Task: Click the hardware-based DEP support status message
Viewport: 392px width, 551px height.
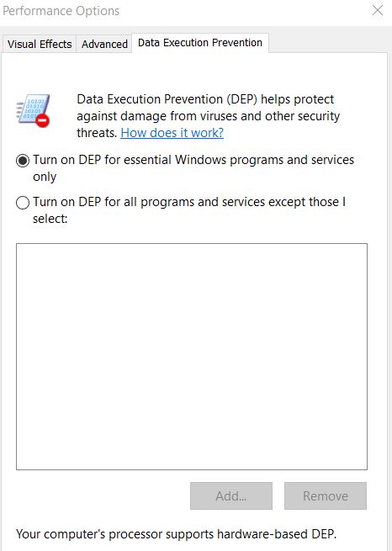Action: tap(177, 534)
